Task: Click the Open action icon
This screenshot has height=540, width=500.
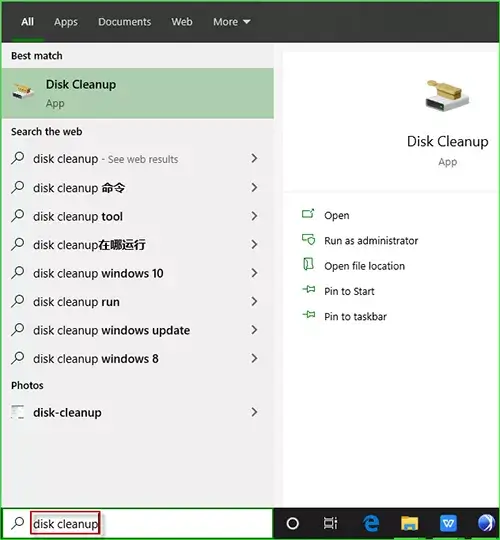Action: (308, 214)
